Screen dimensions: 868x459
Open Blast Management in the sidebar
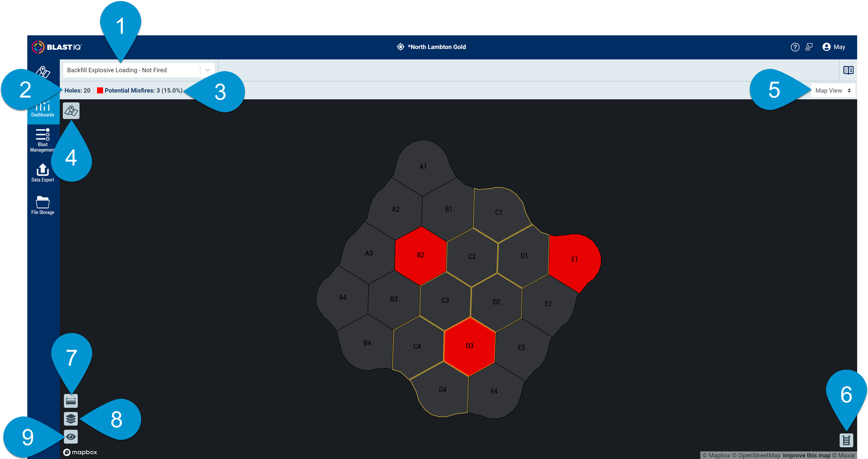click(43, 140)
